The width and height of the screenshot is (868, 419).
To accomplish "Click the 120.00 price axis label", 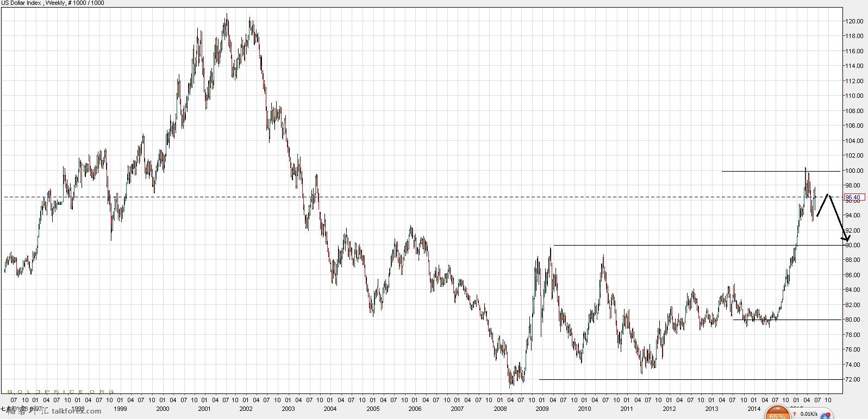I will (x=853, y=21).
